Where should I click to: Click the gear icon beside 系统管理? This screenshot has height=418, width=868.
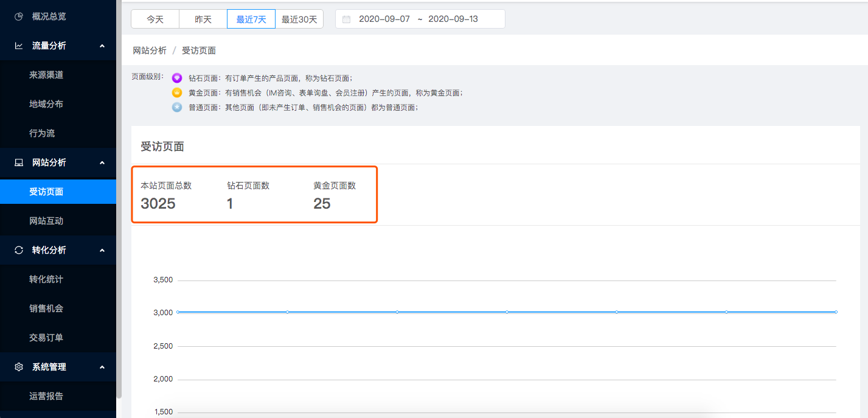[19, 367]
